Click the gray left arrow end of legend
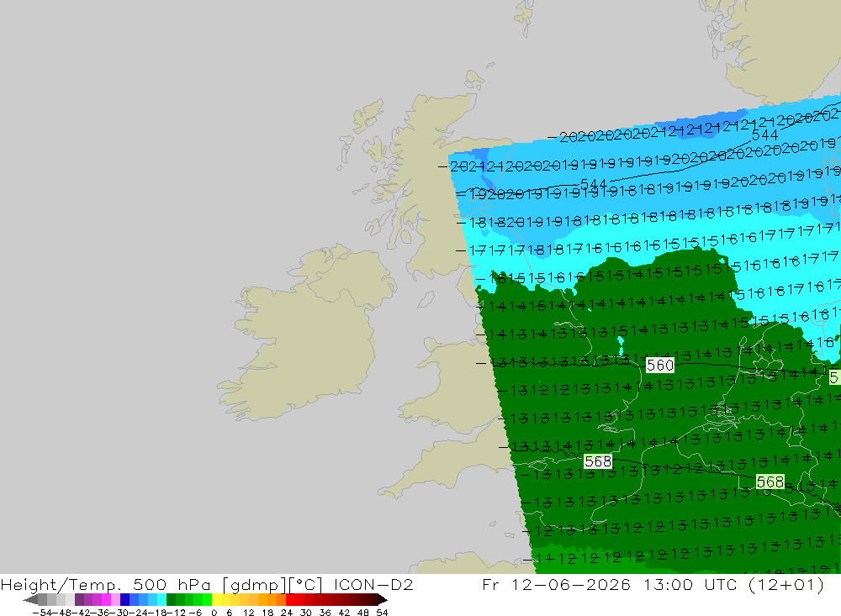 [x=30, y=600]
